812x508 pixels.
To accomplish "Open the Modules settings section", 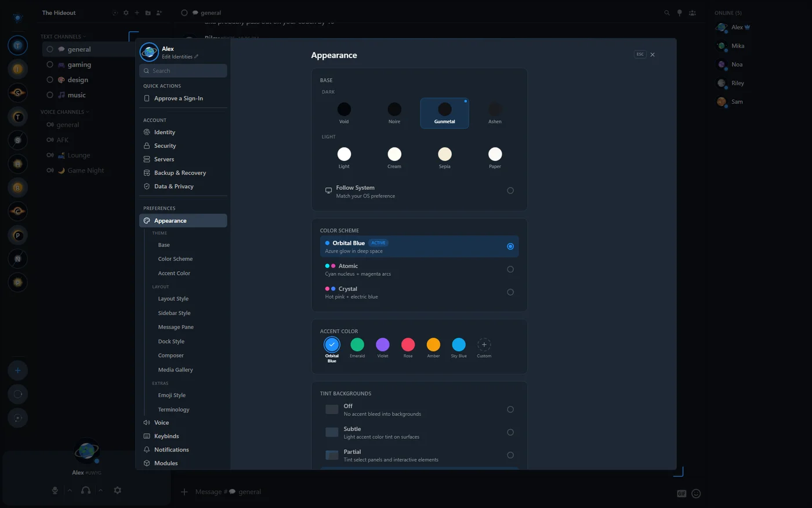I will [183, 463].
